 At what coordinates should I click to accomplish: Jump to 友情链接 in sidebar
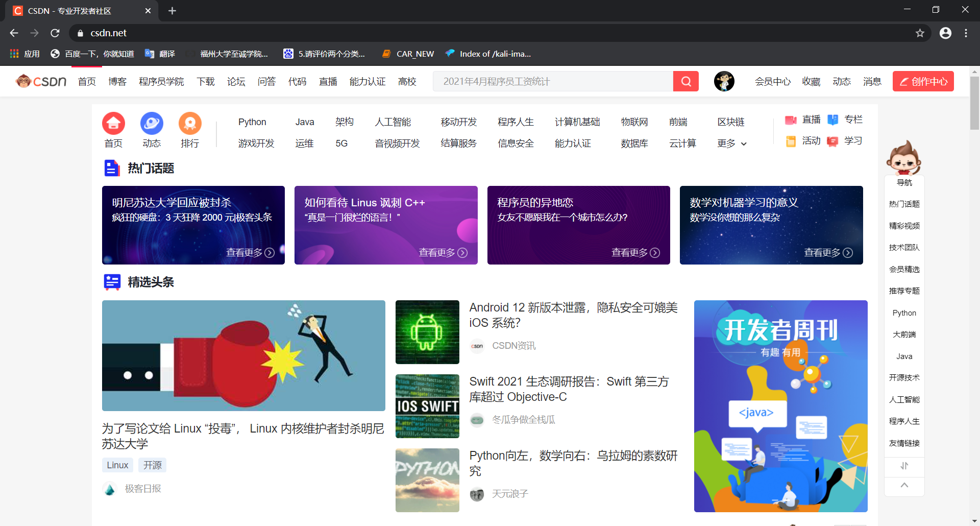tap(904, 443)
